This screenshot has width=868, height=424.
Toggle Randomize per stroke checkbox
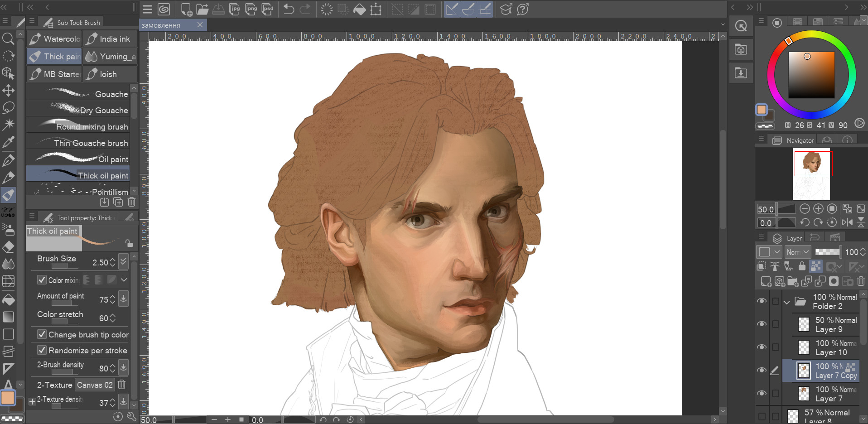42,350
